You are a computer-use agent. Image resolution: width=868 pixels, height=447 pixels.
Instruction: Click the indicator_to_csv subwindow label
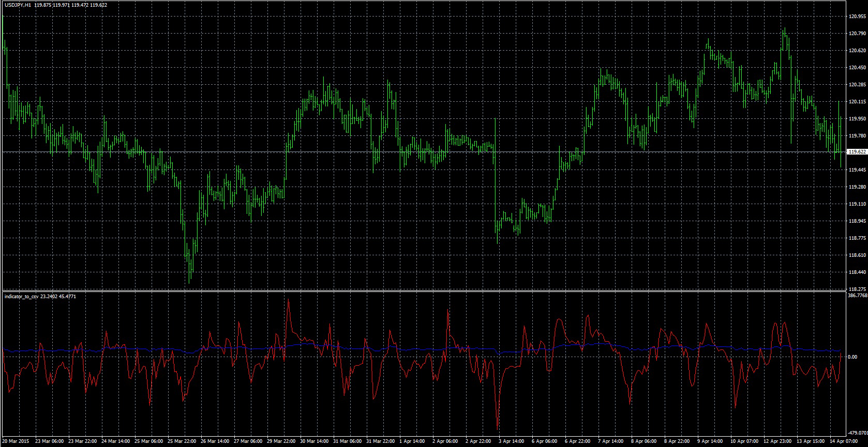[x=25, y=297]
